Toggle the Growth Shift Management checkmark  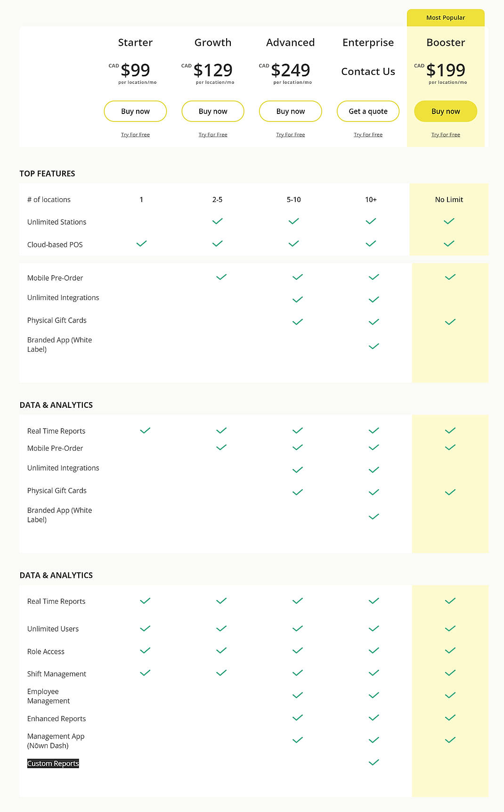220,673
